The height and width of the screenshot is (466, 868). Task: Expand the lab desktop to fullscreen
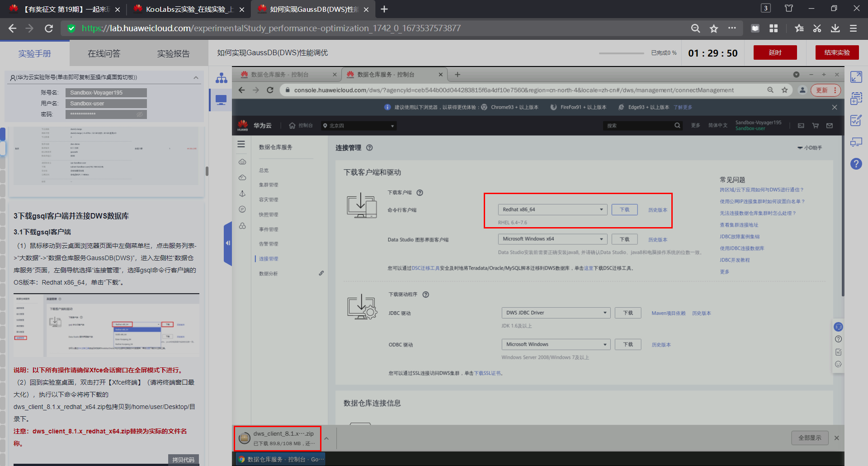point(856,77)
